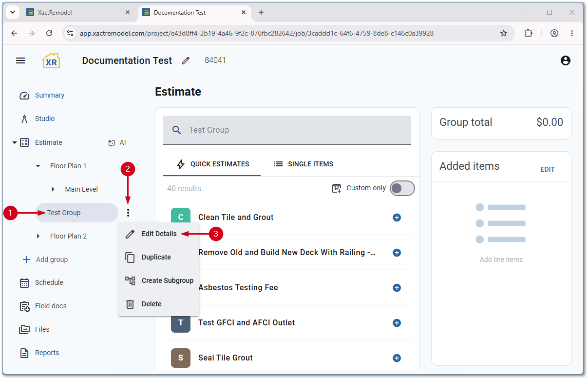
Task: Open a new browser tab
Action: [261, 12]
